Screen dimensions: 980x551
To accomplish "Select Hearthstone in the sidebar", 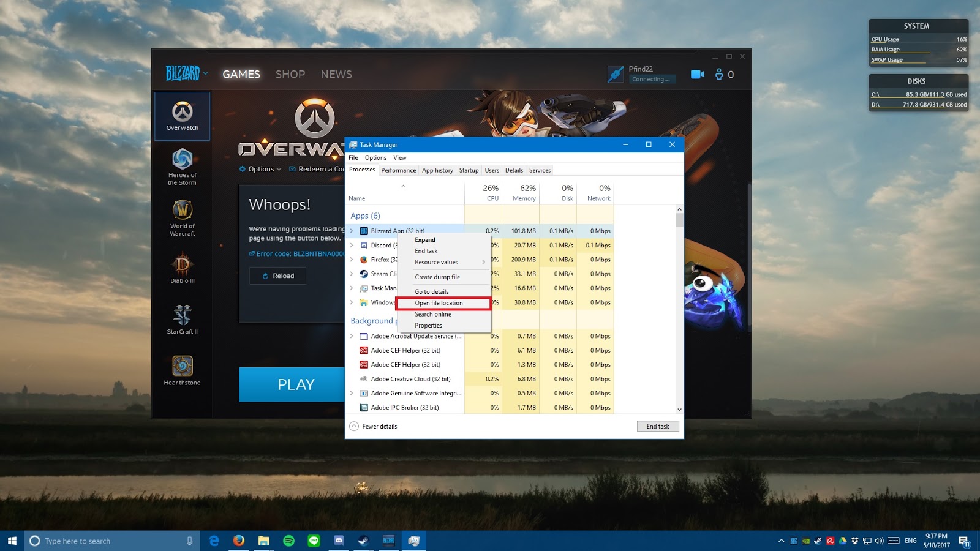I will (x=182, y=371).
